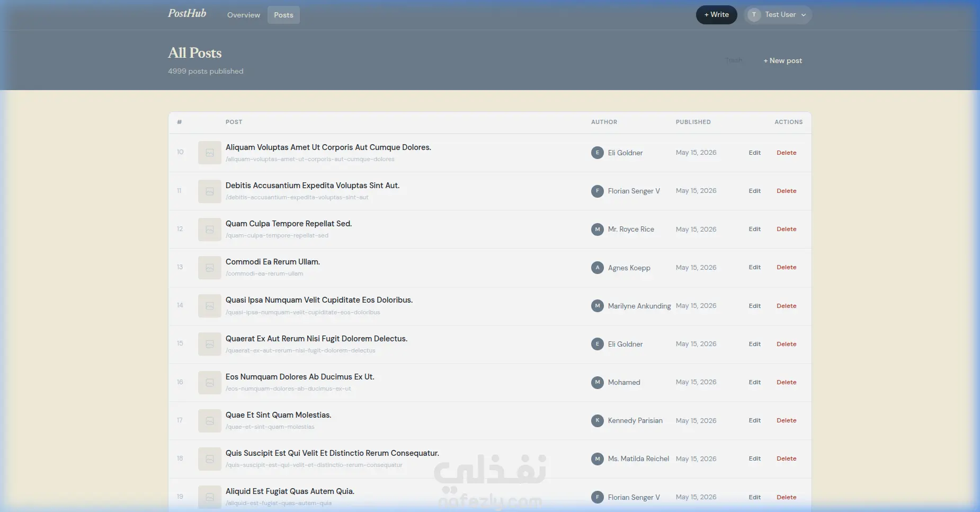
Task: Click the + Write button
Action: pyautogui.click(x=716, y=15)
